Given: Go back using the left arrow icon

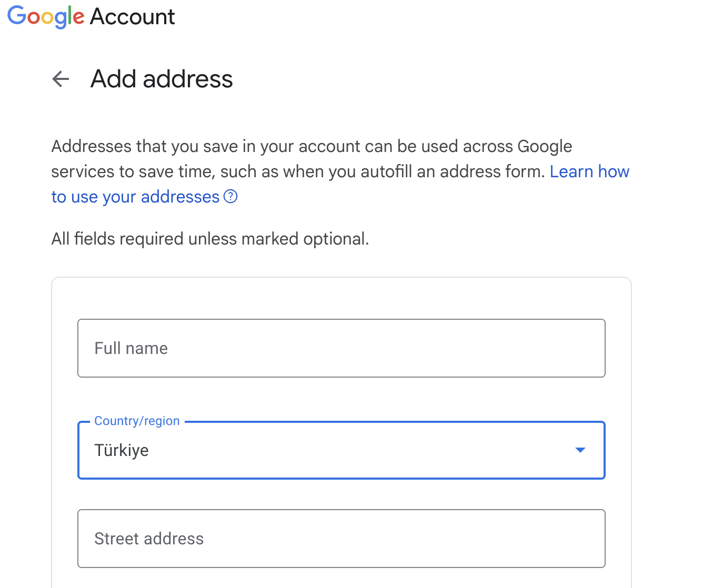Looking at the screenshot, I should (x=61, y=79).
